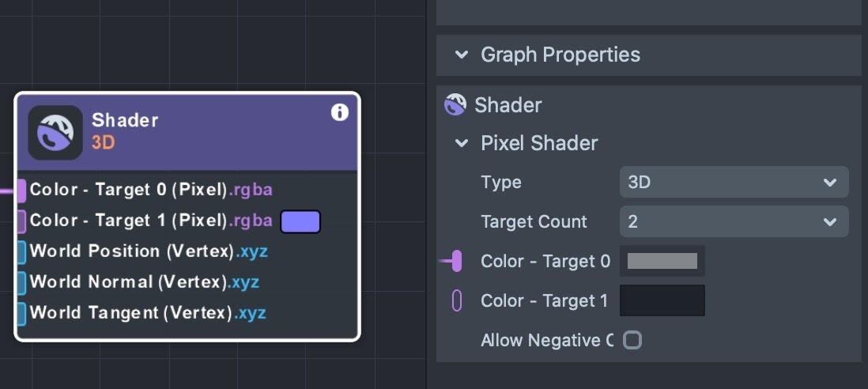Click the World Tangent input port

21,313
